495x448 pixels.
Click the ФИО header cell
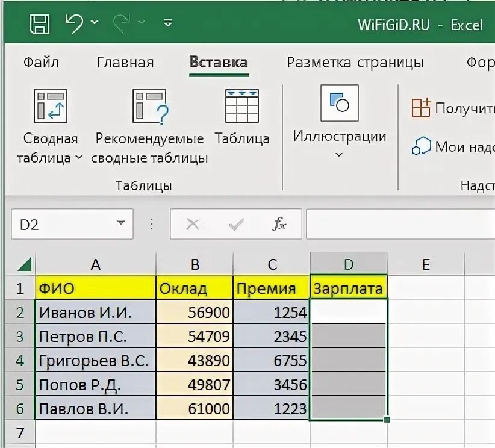pos(96,288)
